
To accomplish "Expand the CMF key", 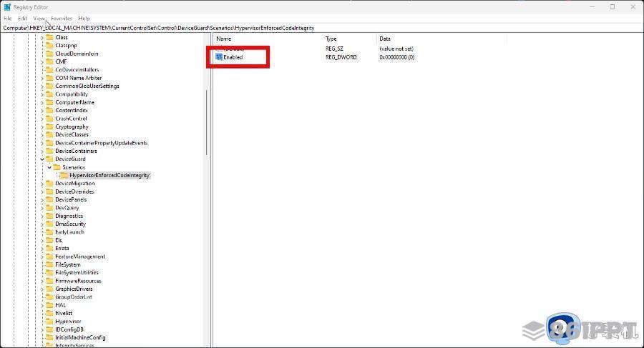I will (42, 62).
